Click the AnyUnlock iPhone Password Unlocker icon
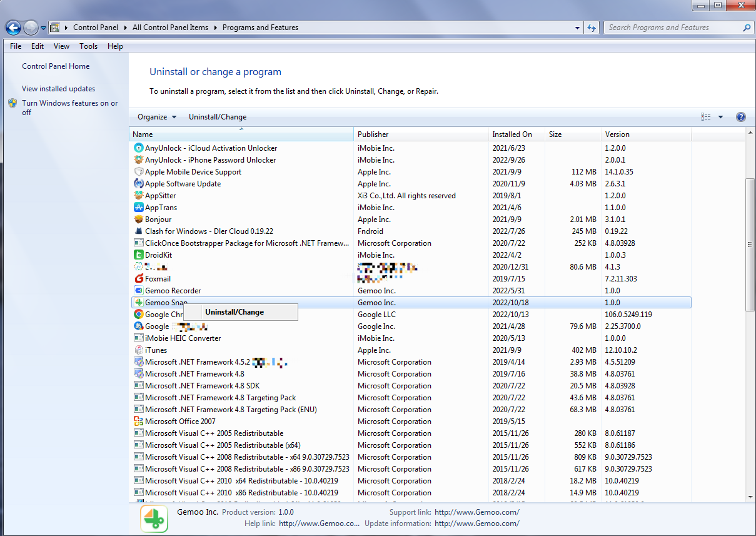The width and height of the screenshot is (756, 536). (x=139, y=160)
